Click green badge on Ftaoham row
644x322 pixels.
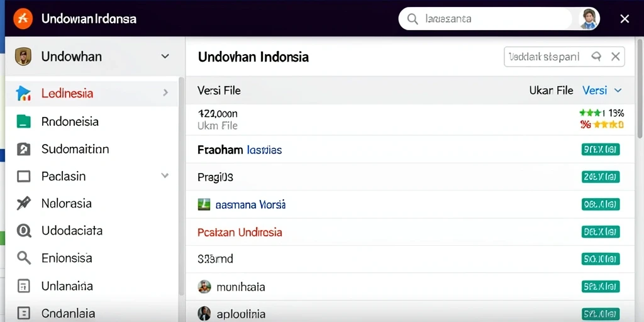pos(601,150)
